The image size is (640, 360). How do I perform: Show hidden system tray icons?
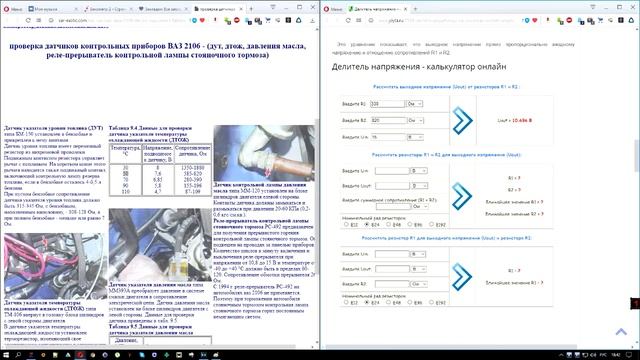(x=561, y=355)
